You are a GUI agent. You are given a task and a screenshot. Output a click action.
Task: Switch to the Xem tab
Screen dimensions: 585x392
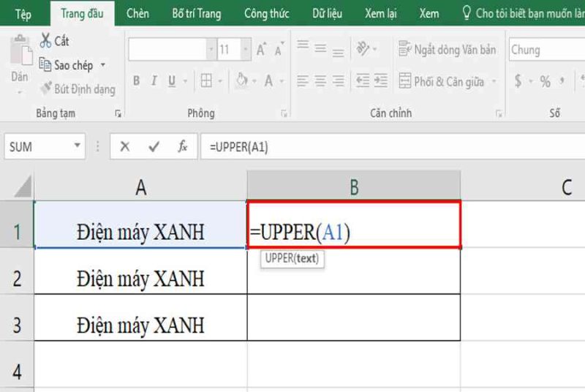(x=429, y=14)
